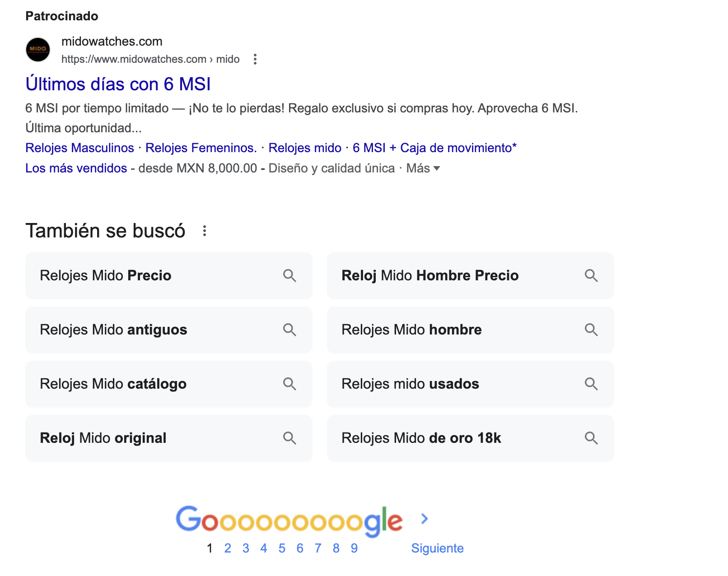The image size is (728, 576).
Task: Click the Patrocinado label
Action: click(x=62, y=16)
